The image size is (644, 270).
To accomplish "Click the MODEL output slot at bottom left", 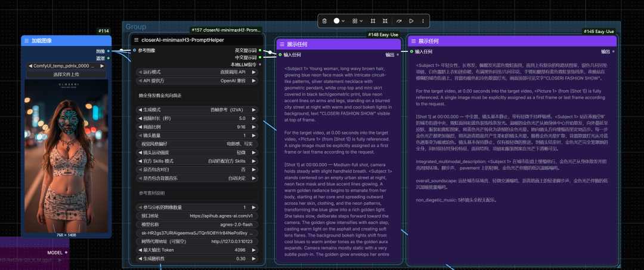I will (66, 252).
